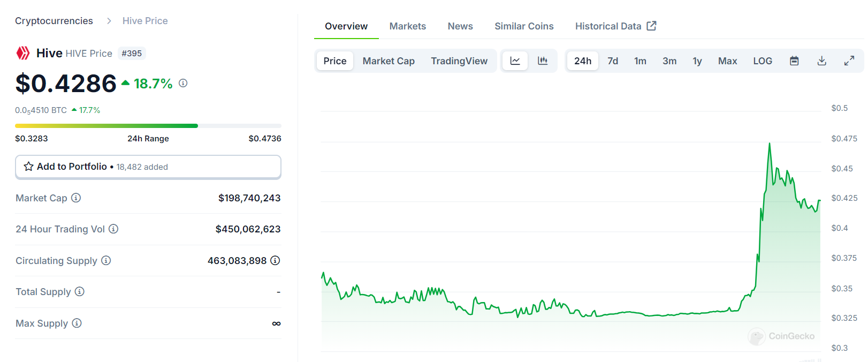Choose the 3m time range
868x362 pixels.
point(669,61)
